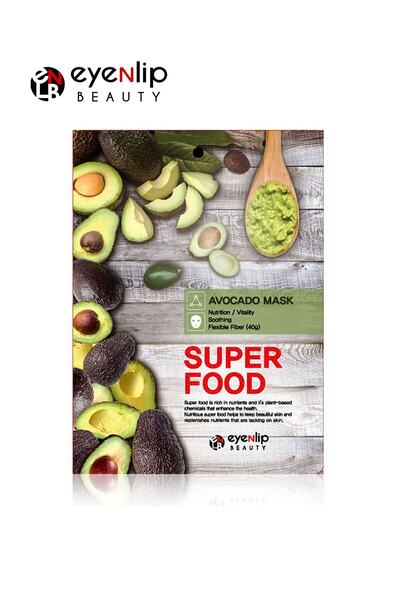
Task: Select the Nutrition / Vitality line
Action: pyautogui.click(x=231, y=312)
